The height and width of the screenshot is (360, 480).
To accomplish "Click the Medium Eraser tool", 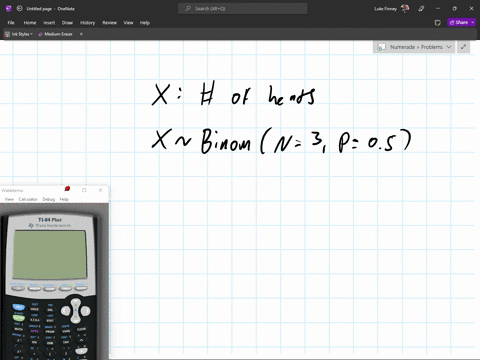I will 55,34.
